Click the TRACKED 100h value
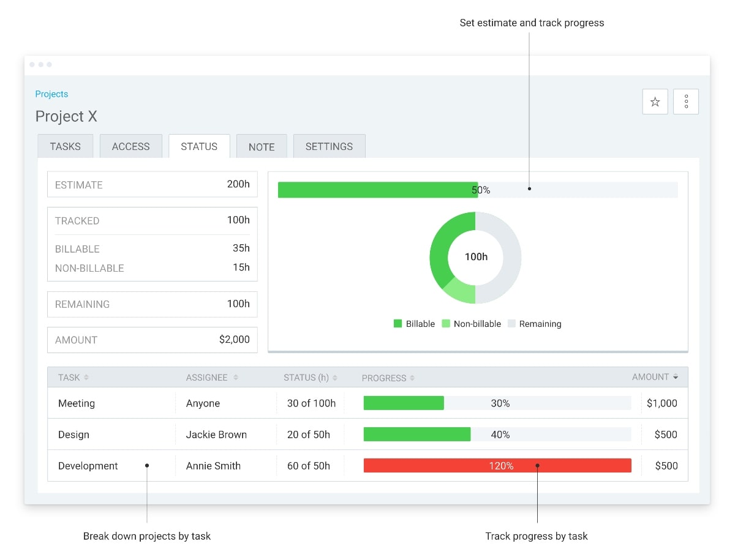 tap(238, 220)
